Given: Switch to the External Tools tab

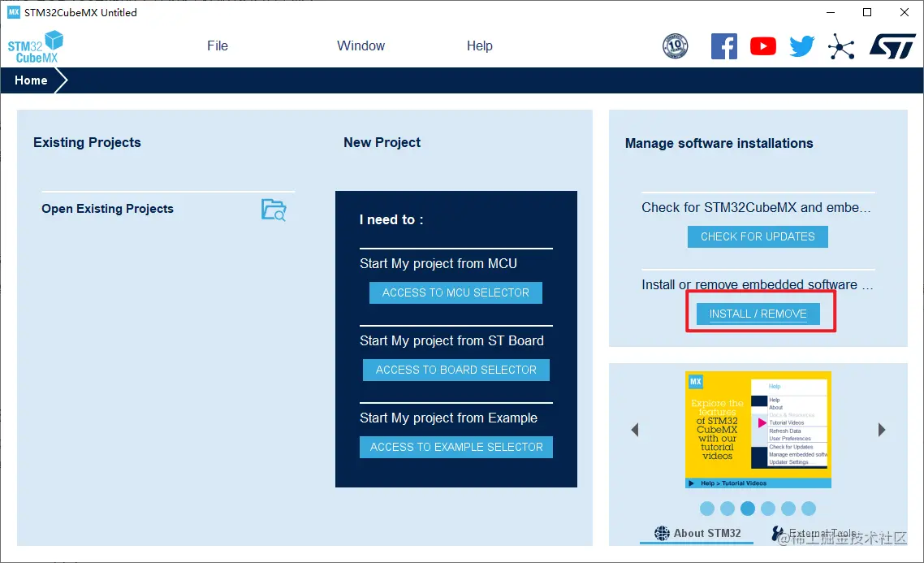Looking at the screenshot, I should (x=816, y=534).
